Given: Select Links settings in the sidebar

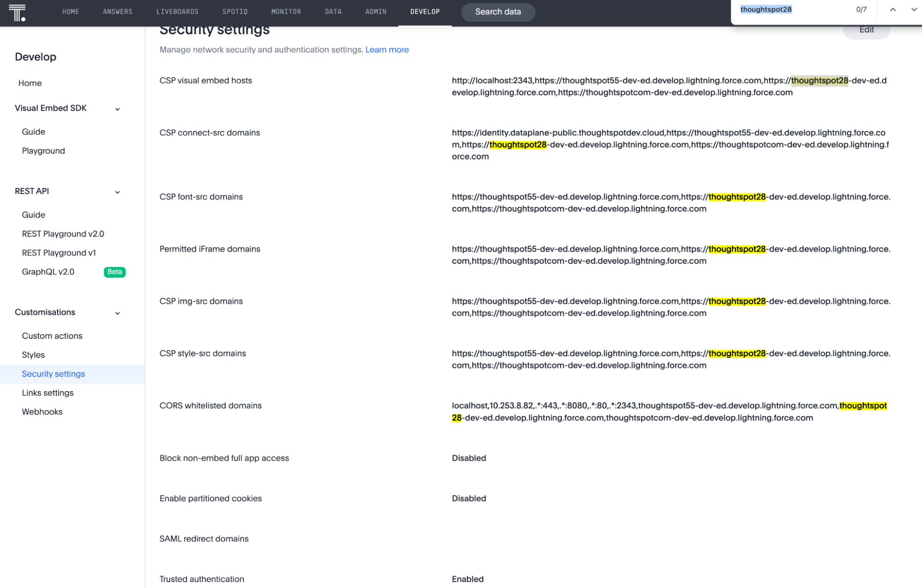Looking at the screenshot, I should click(x=48, y=392).
